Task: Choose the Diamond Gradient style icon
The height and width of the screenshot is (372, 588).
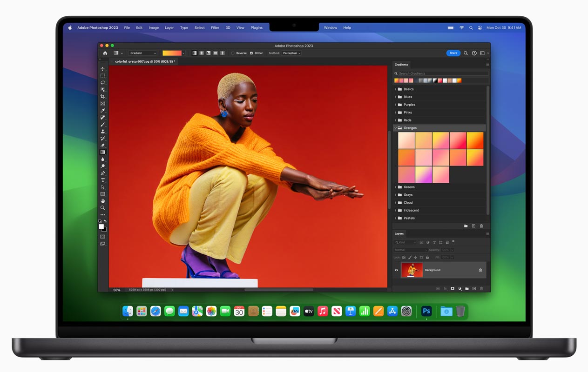Action: pyautogui.click(x=223, y=53)
